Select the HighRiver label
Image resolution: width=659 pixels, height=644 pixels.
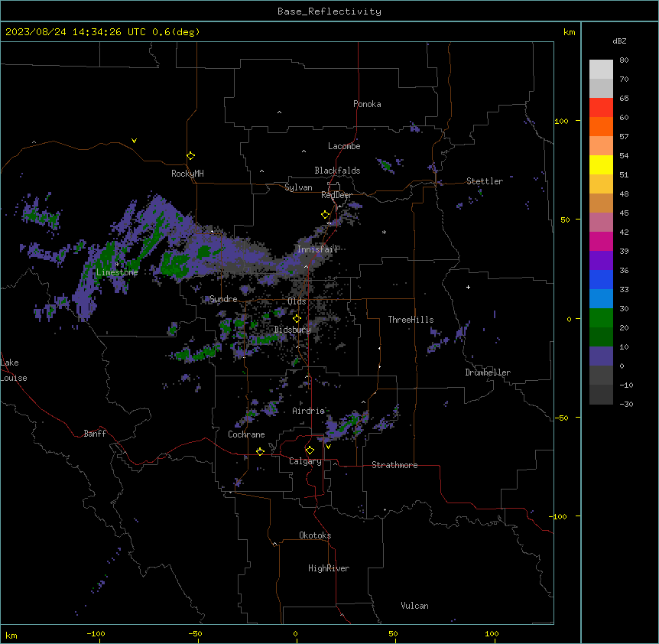point(329,568)
